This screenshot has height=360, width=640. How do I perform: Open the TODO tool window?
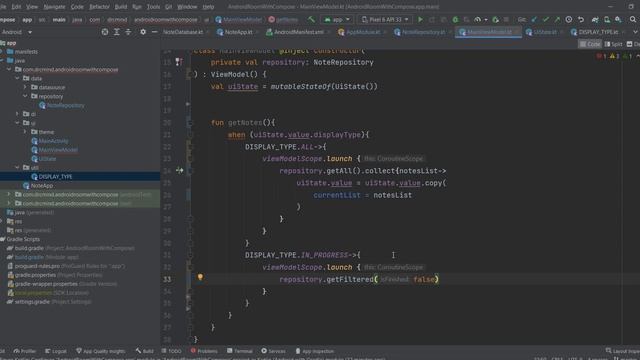tap(171, 351)
